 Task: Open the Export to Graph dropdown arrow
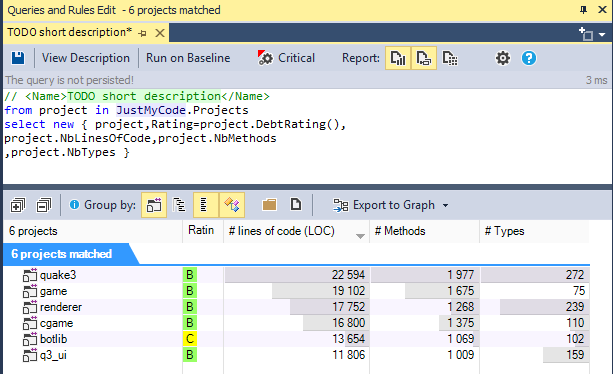(x=445, y=206)
